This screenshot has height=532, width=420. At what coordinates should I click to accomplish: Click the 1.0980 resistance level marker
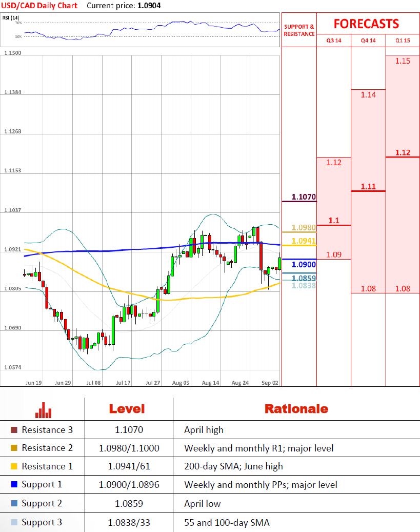point(304,227)
